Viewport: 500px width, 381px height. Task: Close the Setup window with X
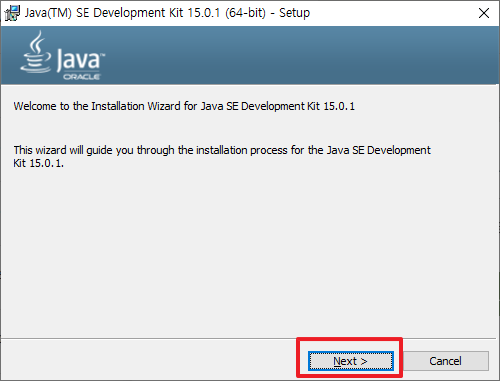484,13
